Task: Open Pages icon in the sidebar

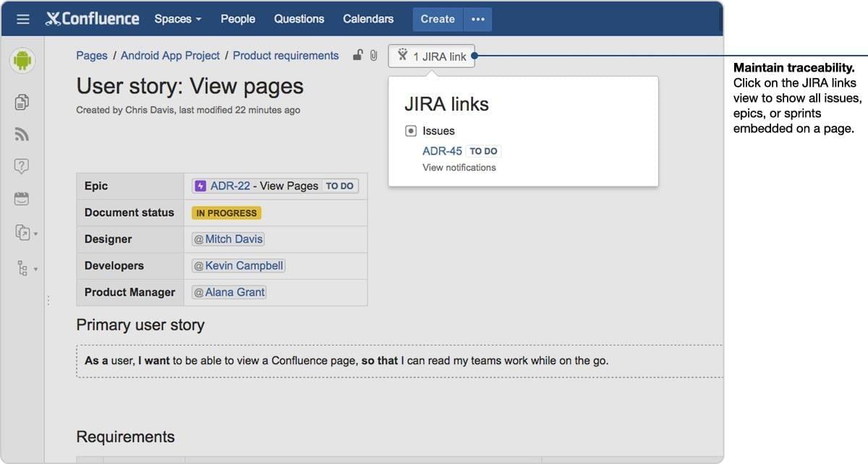Action: click(x=22, y=102)
